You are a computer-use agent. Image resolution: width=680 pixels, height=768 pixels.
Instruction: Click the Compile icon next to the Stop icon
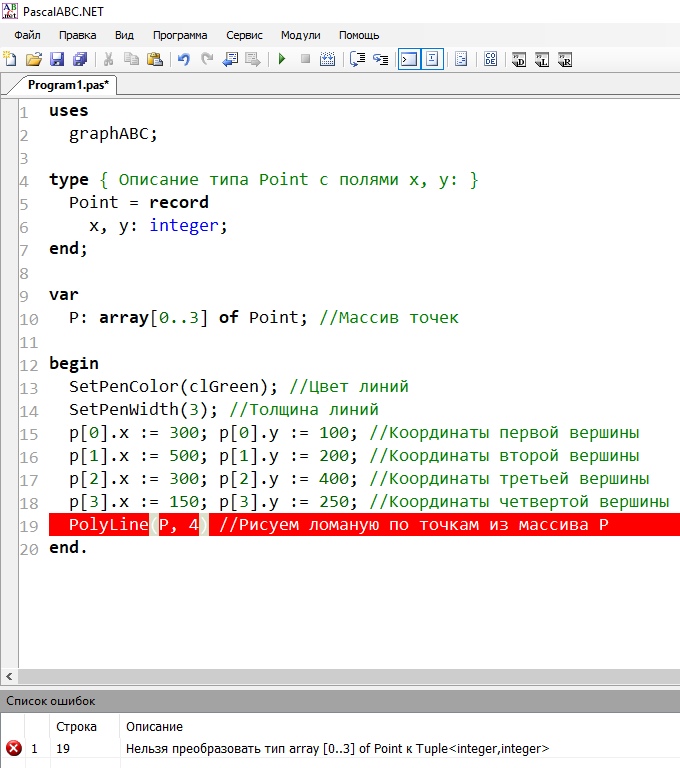[x=327, y=59]
